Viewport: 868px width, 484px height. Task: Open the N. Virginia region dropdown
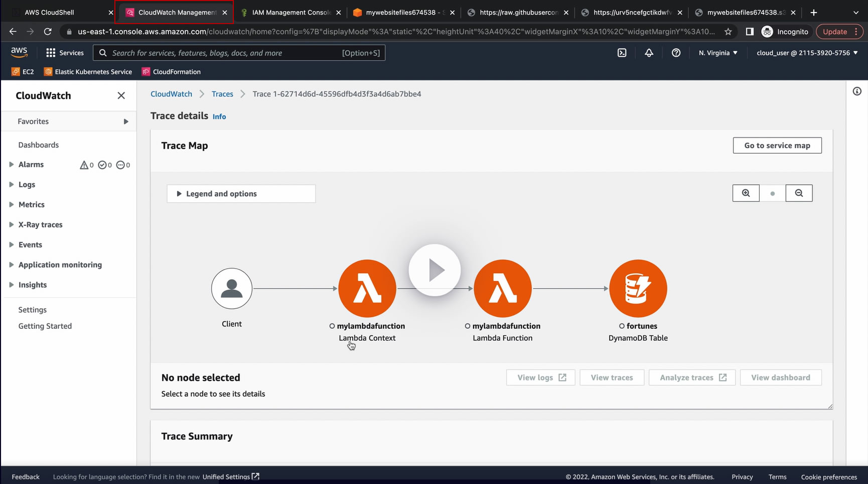[718, 53]
